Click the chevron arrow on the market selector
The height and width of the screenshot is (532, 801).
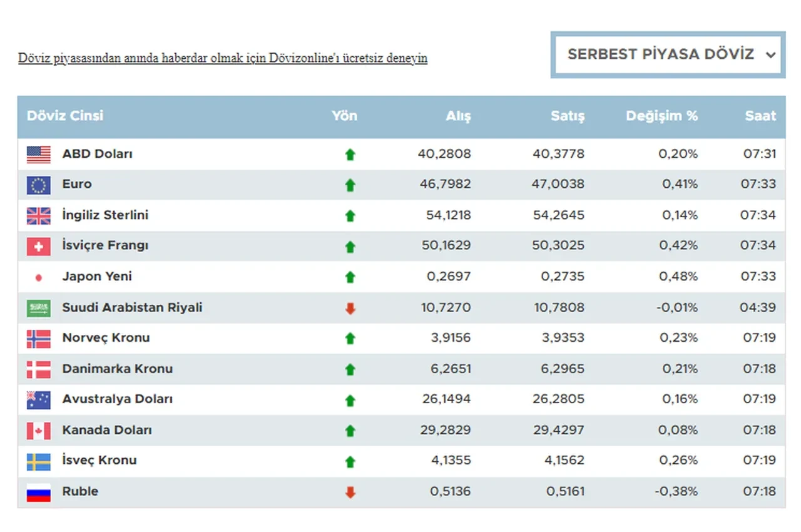click(770, 55)
